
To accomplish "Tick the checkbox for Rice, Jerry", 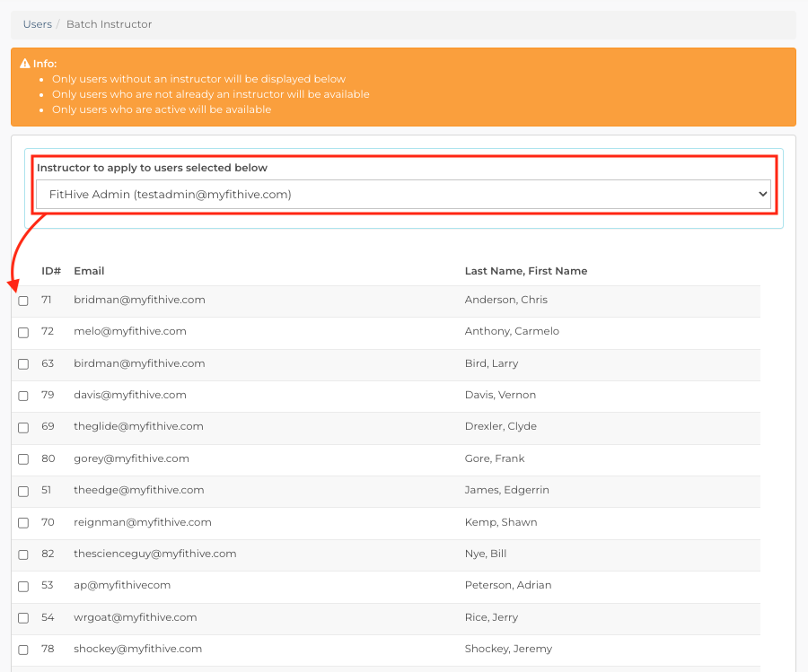I will (23, 618).
